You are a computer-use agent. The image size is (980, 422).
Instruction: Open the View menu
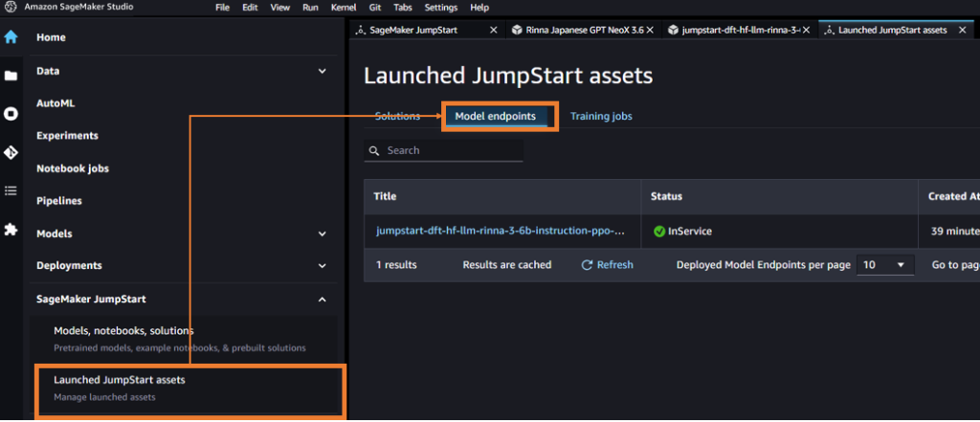coord(280,8)
